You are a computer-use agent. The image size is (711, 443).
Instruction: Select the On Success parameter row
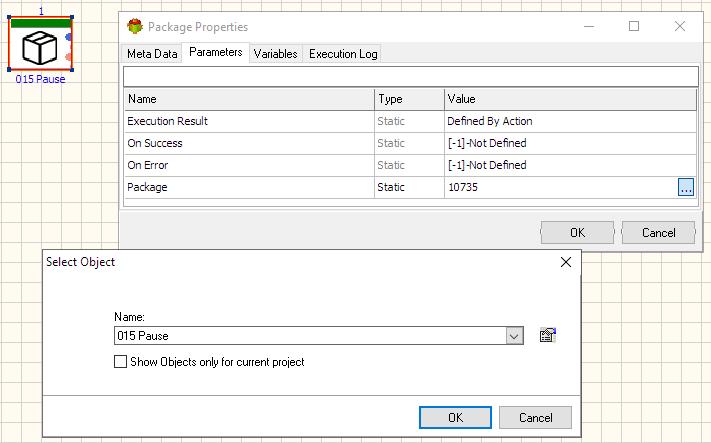[x=411, y=143]
